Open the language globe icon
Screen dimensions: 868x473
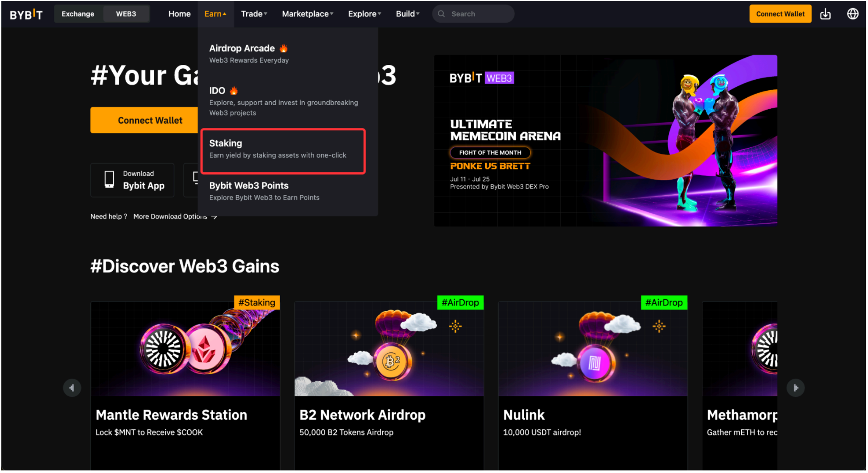(x=852, y=14)
